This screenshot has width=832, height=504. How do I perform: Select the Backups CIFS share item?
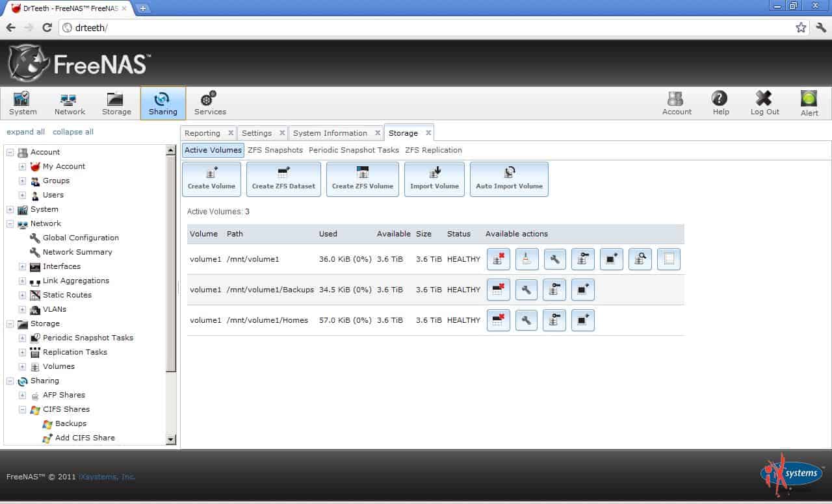point(71,423)
